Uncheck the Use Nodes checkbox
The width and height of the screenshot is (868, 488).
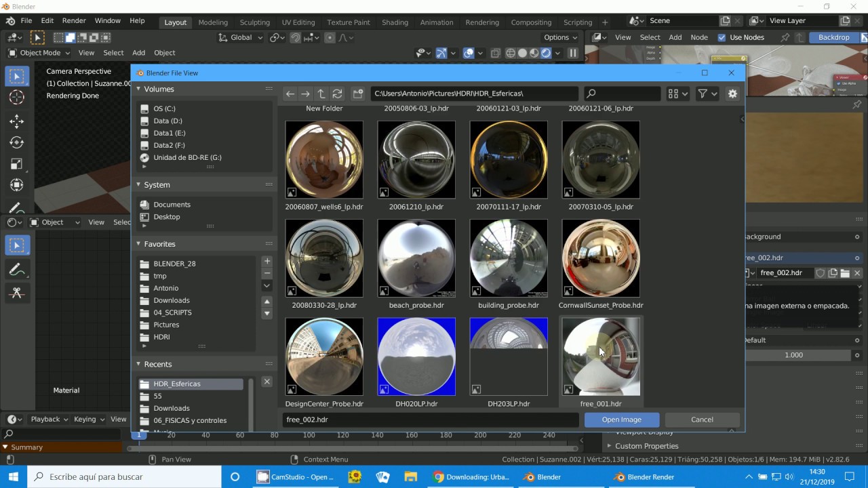pos(722,37)
